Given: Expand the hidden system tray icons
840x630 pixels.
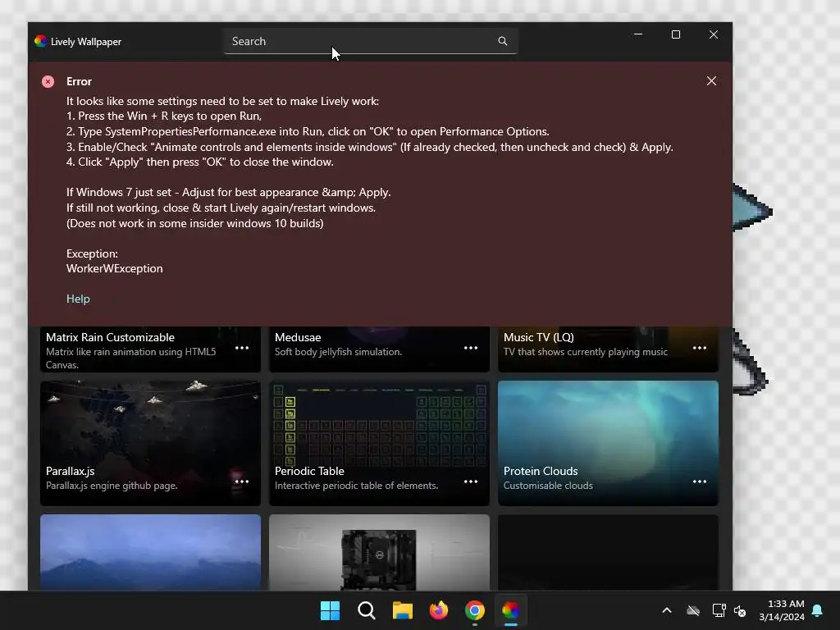Looking at the screenshot, I should click(x=667, y=610).
